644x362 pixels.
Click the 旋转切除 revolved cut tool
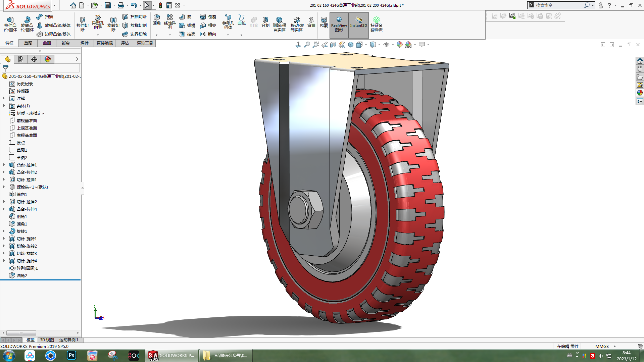tap(113, 24)
